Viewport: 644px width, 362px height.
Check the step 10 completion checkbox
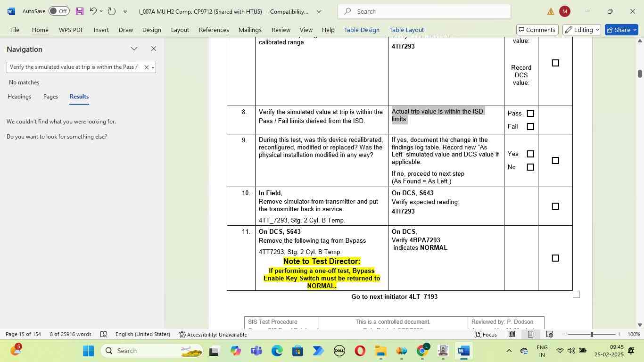click(x=555, y=206)
